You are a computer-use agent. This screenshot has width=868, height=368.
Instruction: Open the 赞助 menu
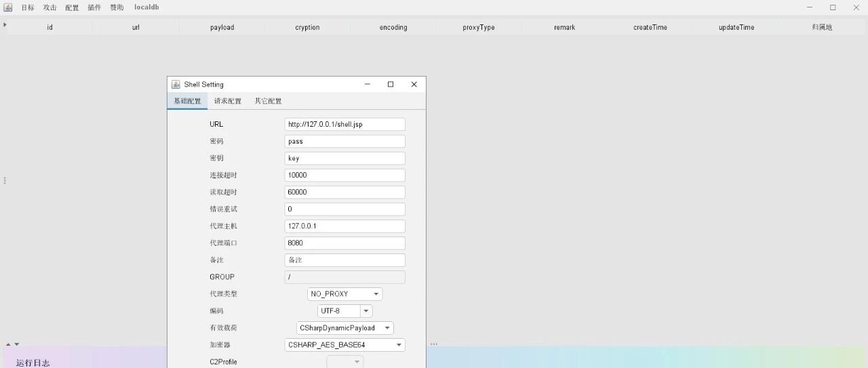(117, 7)
